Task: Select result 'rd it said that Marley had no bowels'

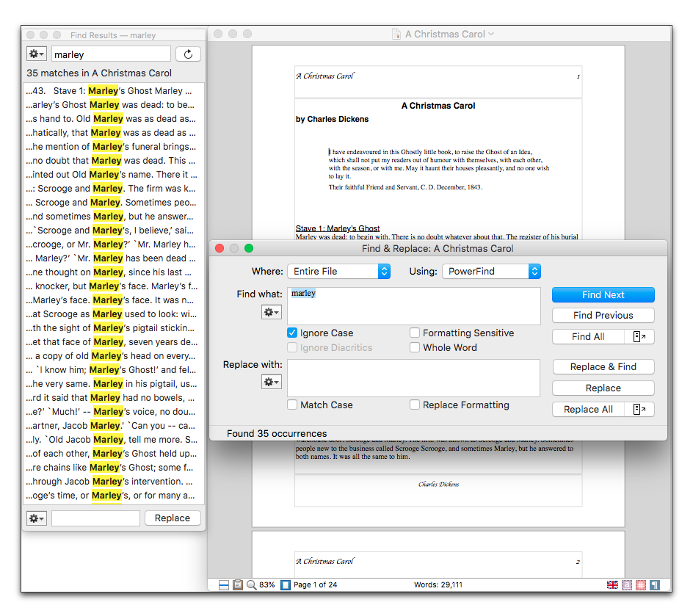Action: click(x=114, y=398)
